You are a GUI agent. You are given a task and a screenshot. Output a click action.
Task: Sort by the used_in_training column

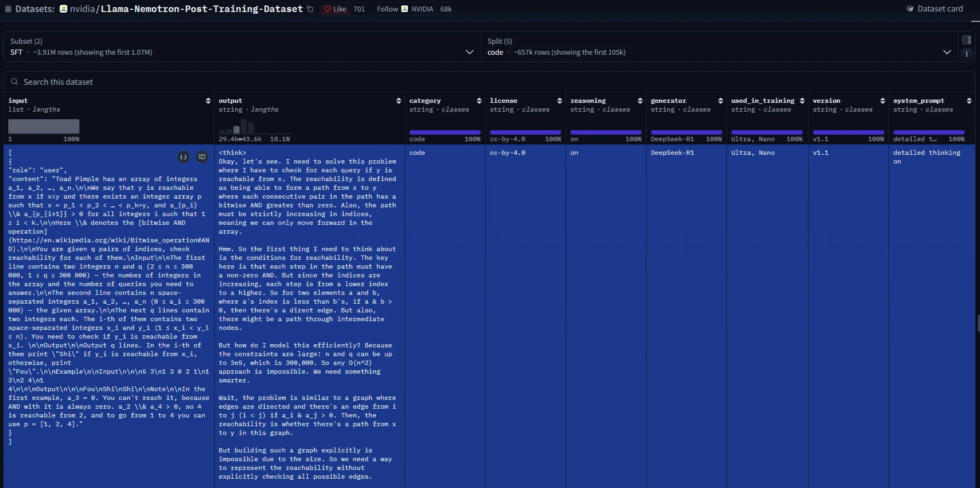[802, 101]
